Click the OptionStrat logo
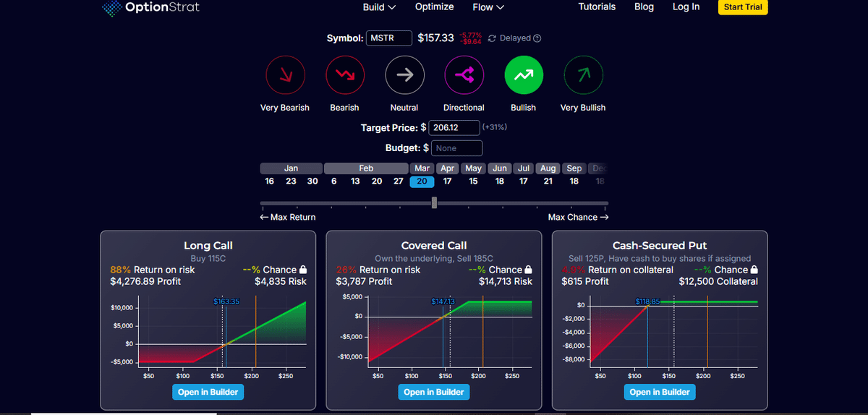This screenshot has width=868, height=415. pos(150,8)
